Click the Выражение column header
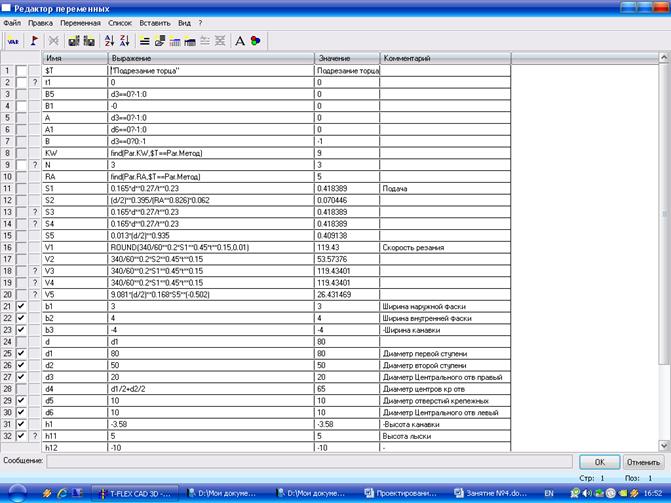Viewport: 671px width, 503px height. point(211,58)
